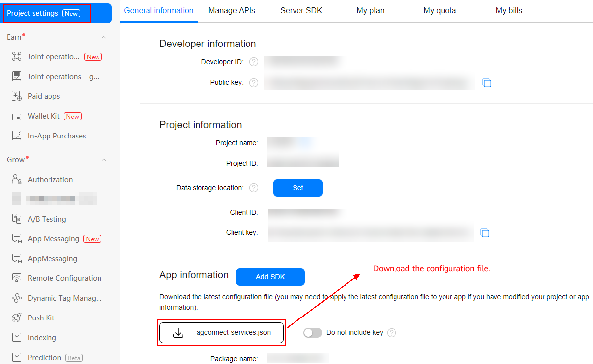The image size is (593, 364).
Task: Copy the public key with the copy icon
Action: (x=487, y=83)
